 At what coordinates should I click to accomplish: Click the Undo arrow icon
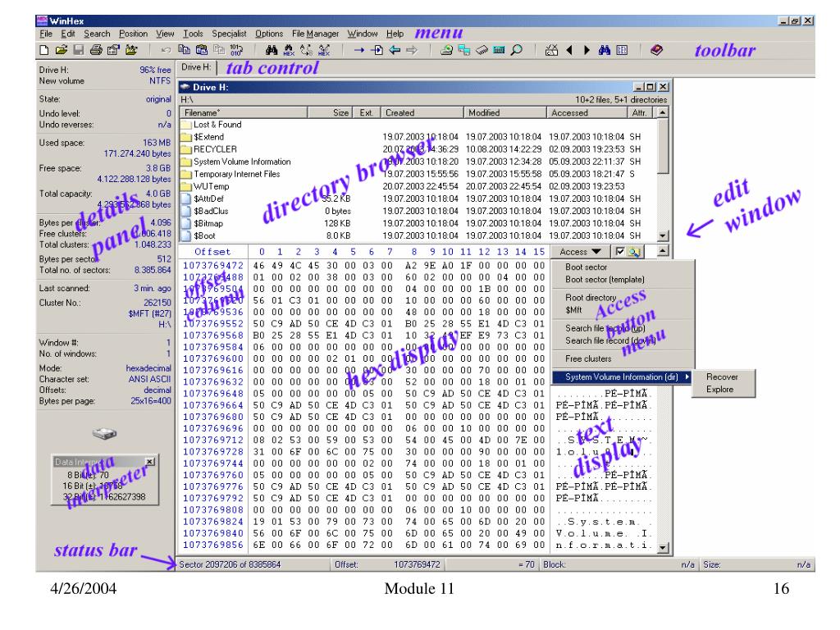166,50
